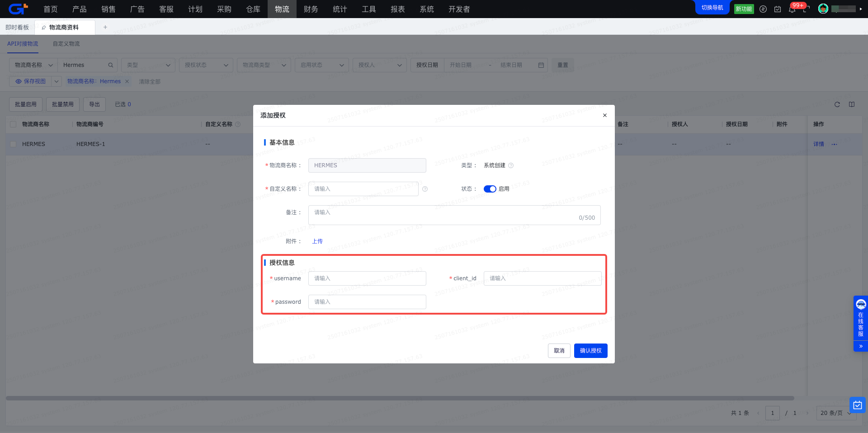
Task: Expand the 保存视图 dropdown arrow
Action: tap(57, 81)
